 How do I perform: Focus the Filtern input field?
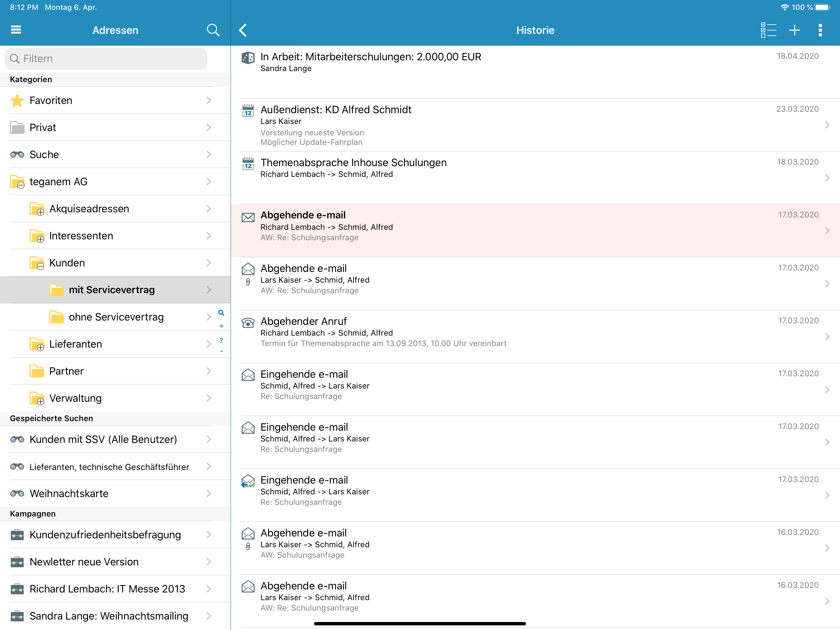coord(106,58)
